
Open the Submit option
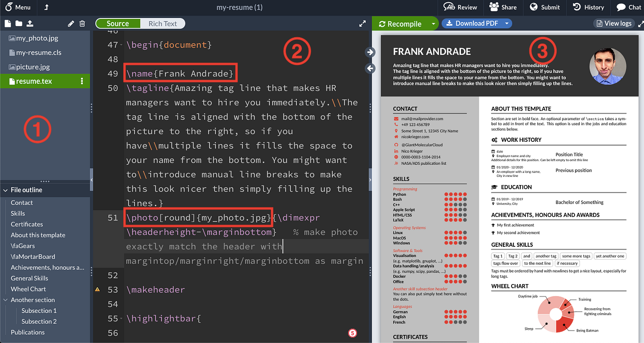[545, 7]
